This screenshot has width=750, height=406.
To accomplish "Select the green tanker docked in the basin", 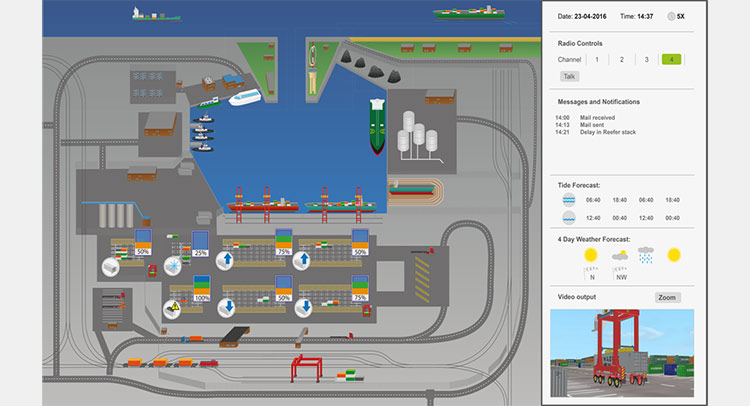I will (x=377, y=126).
